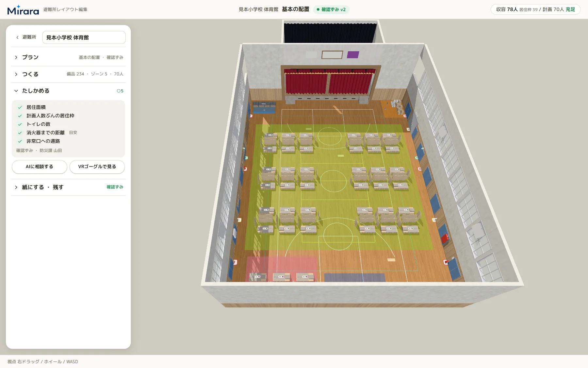Expand the 紙にする・残す section
The width and height of the screenshot is (588, 368).
[x=68, y=187]
